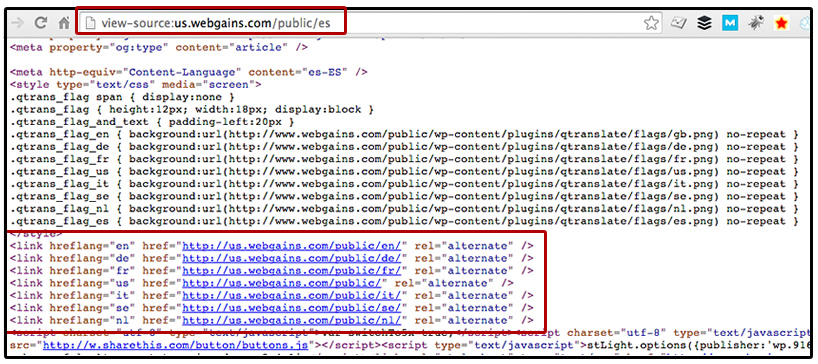Open the red star extension icon
The image size is (818, 364).
[781, 23]
